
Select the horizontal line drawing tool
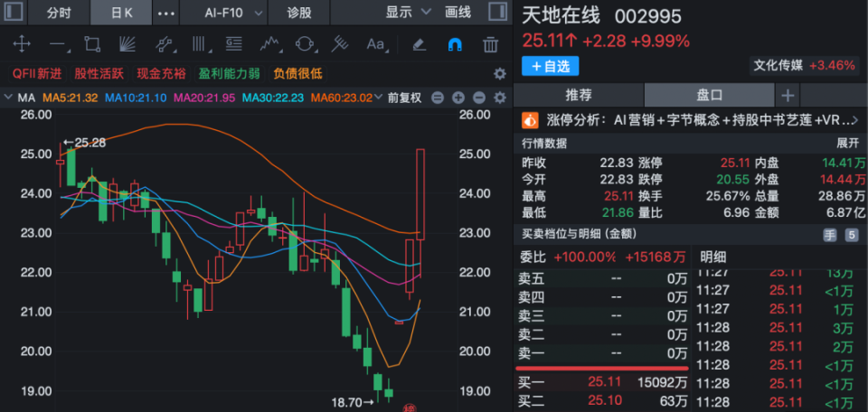(x=56, y=43)
